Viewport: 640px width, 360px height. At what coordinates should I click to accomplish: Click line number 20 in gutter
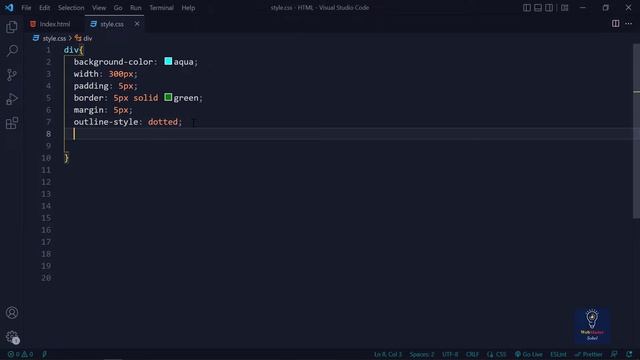pyautogui.click(x=46, y=278)
